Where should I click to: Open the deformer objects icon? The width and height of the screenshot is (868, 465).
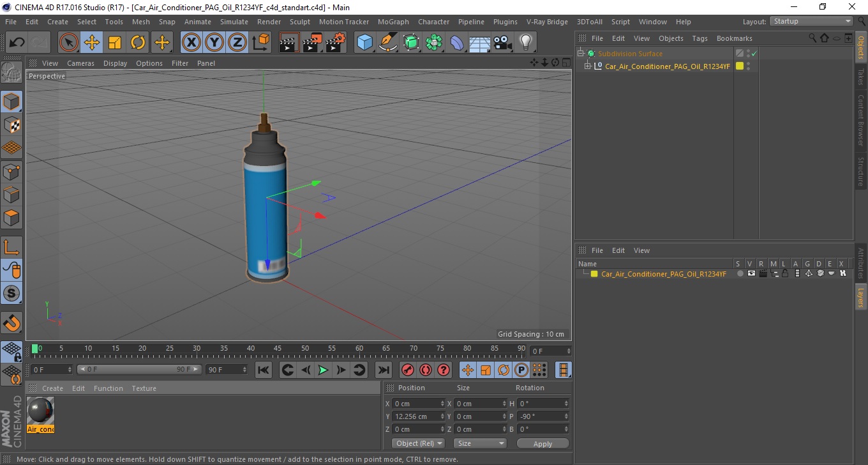[457, 43]
